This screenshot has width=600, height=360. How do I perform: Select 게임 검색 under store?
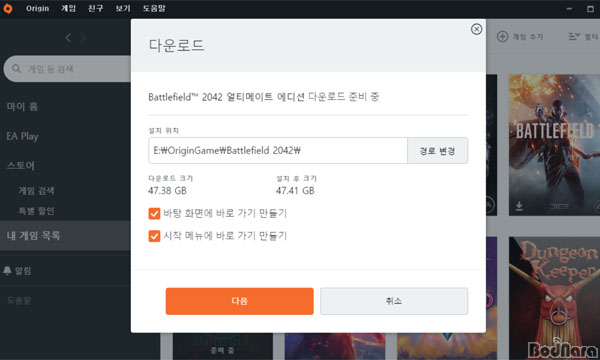pos(36,191)
